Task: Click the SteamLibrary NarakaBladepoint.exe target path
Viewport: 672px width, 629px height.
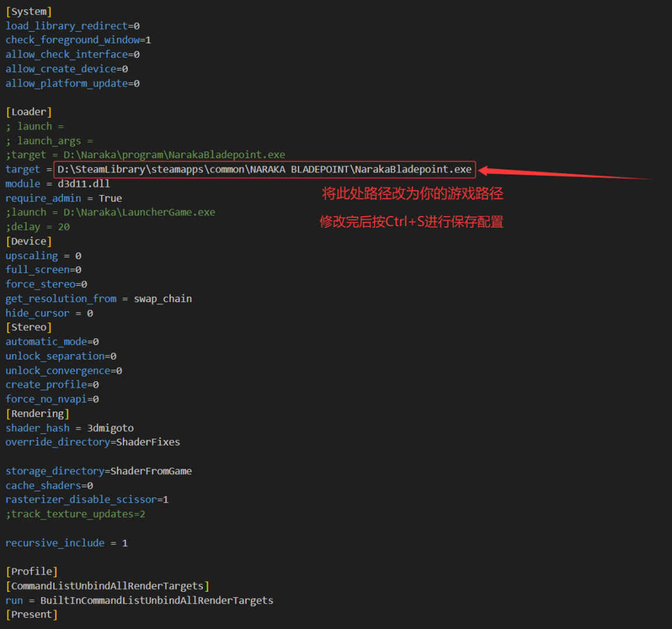Action: (x=265, y=169)
